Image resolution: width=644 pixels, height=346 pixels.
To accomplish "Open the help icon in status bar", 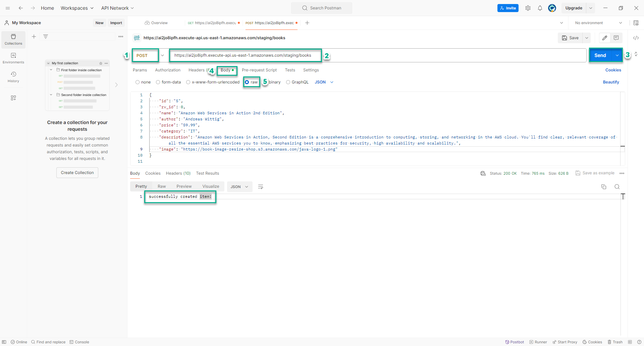I will 639,342.
